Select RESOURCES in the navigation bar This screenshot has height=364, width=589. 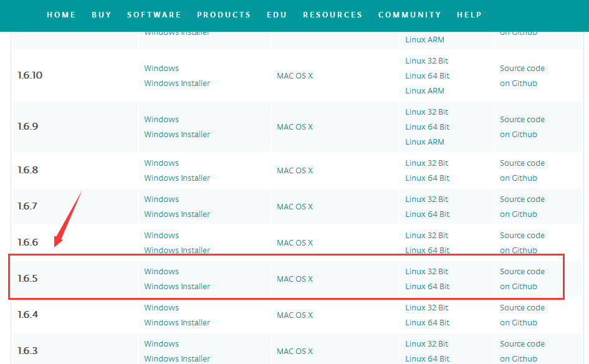[332, 15]
